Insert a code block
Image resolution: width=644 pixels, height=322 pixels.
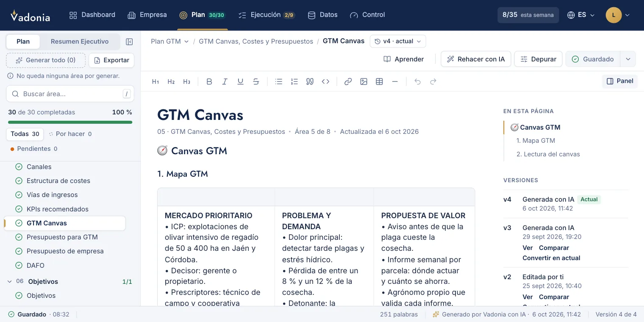tap(326, 82)
